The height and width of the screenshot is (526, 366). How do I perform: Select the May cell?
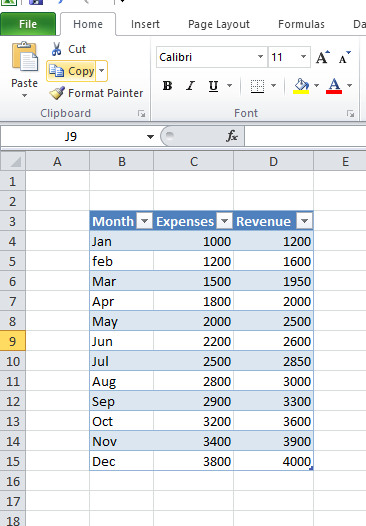click(121, 321)
